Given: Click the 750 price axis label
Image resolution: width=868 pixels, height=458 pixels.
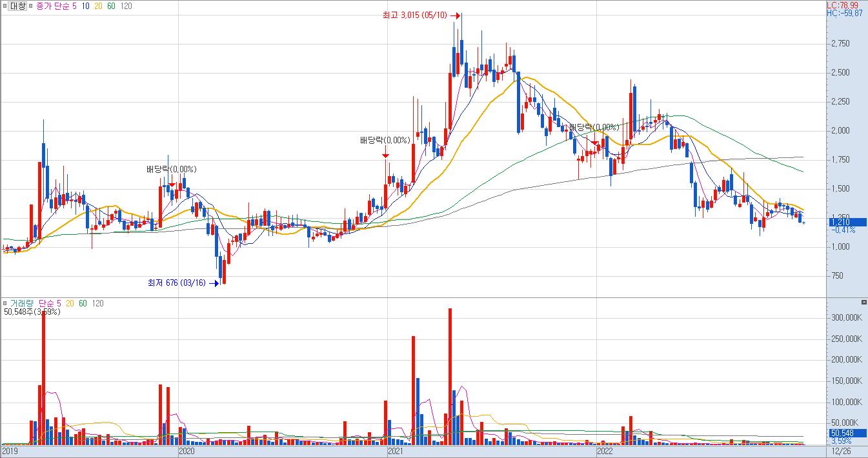Looking at the screenshot, I should point(838,276).
